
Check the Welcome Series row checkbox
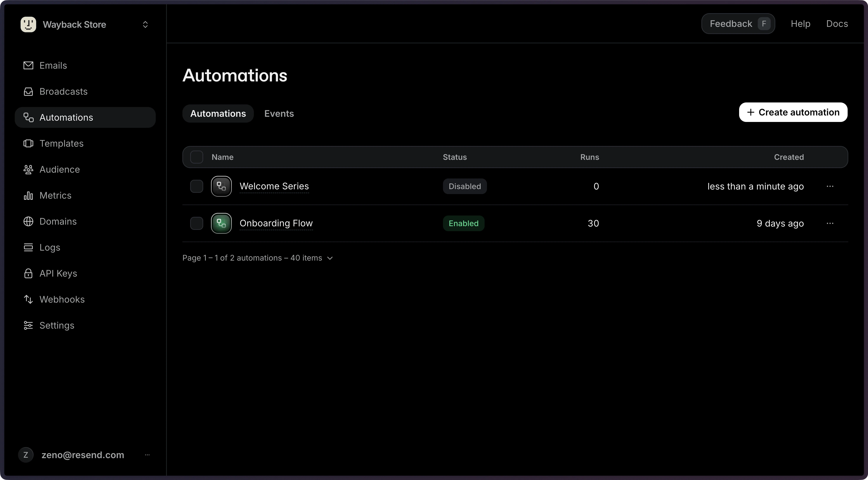[196, 186]
